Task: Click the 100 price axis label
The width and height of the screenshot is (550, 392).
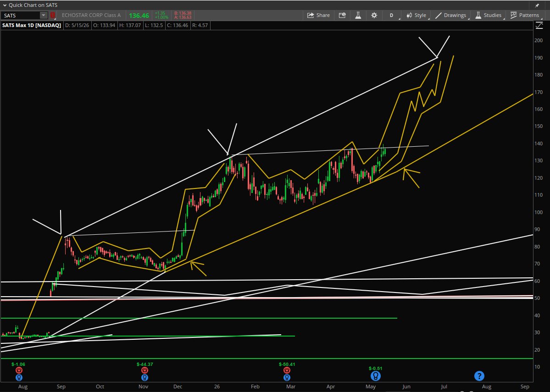Action: (x=539, y=212)
